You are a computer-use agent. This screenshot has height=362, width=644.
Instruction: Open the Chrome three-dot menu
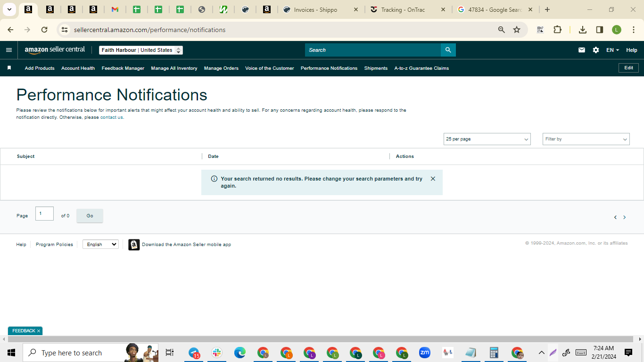[634, 30]
